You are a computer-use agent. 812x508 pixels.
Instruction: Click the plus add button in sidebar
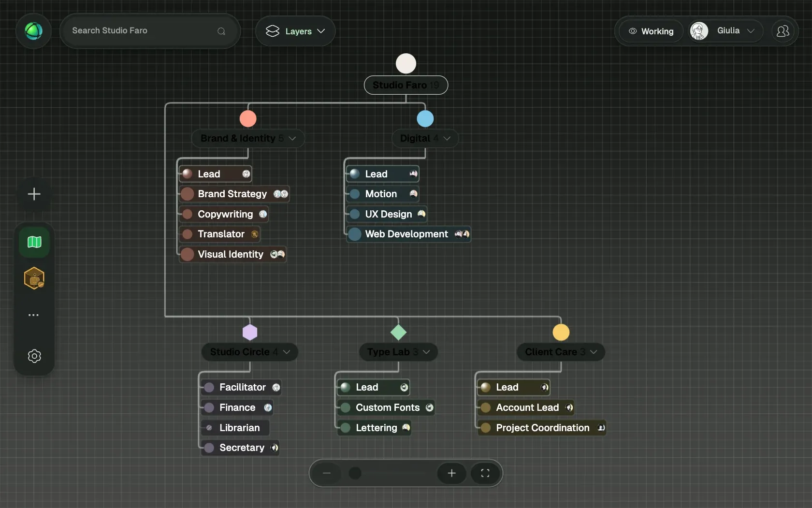(x=34, y=194)
